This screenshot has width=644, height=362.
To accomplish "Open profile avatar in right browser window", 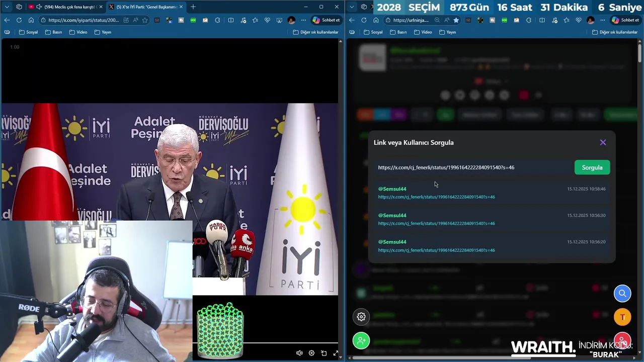I will [x=591, y=20].
